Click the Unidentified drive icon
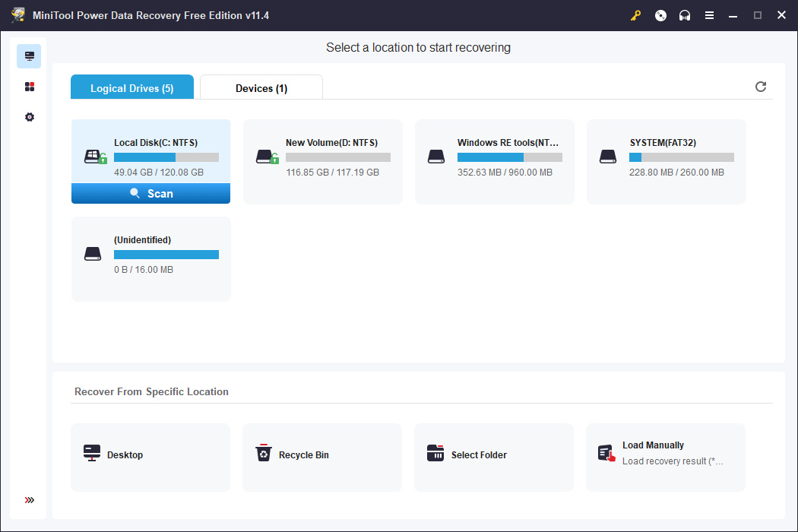The width and height of the screenshot is (798, 532). tap(93, 254)
